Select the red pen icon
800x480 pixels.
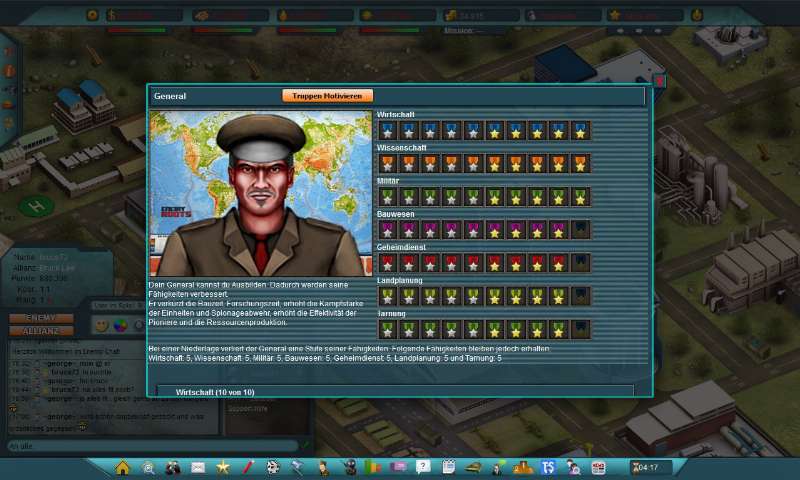tap(248, 467)
